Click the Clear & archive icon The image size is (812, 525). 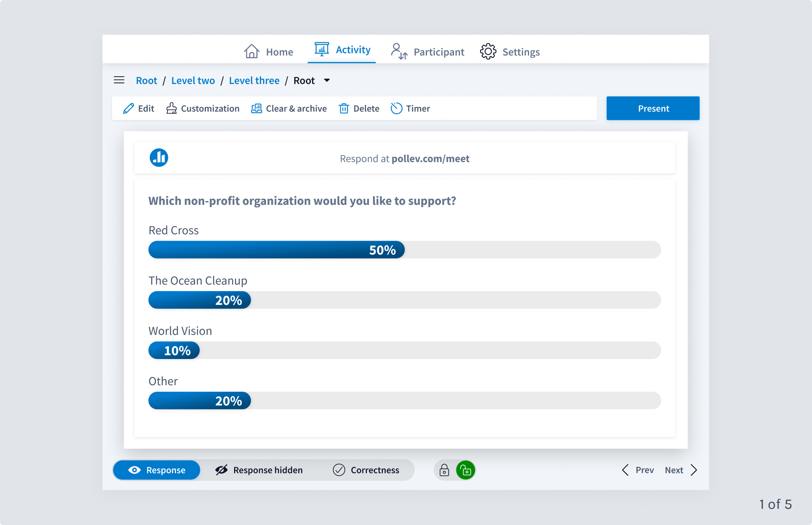[256, 108]
